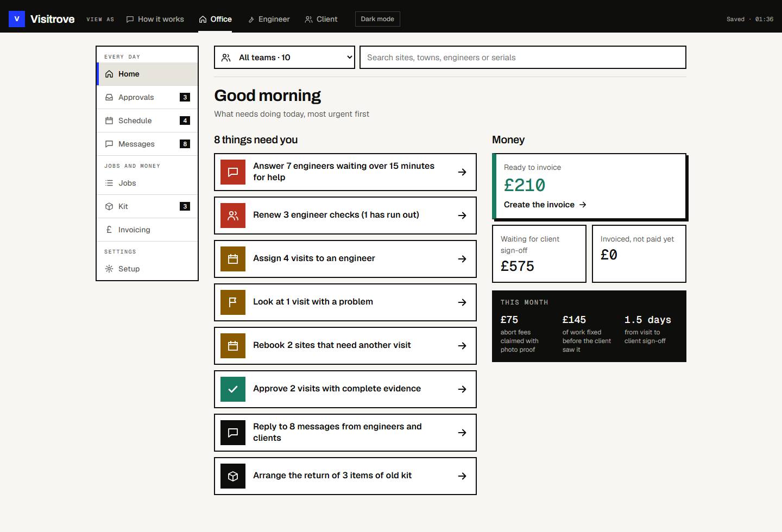Click the arrow on Reply to 8 messages row
The width and height of the screenshot is (782, 532).
[x=462, y=433]
